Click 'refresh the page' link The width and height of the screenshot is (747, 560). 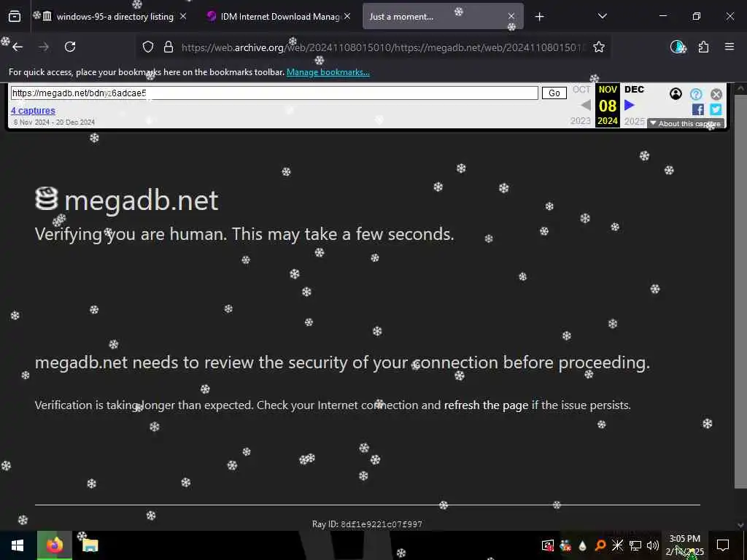click(486, 405)
